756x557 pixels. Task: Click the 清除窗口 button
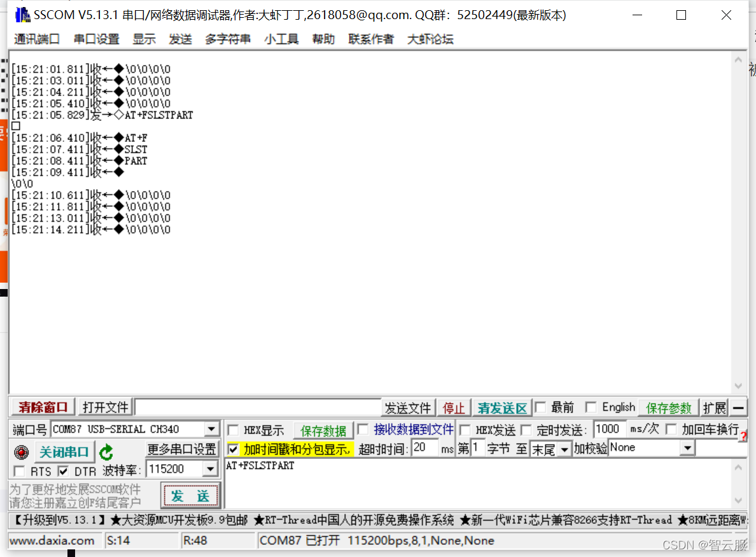coord(43,407)
